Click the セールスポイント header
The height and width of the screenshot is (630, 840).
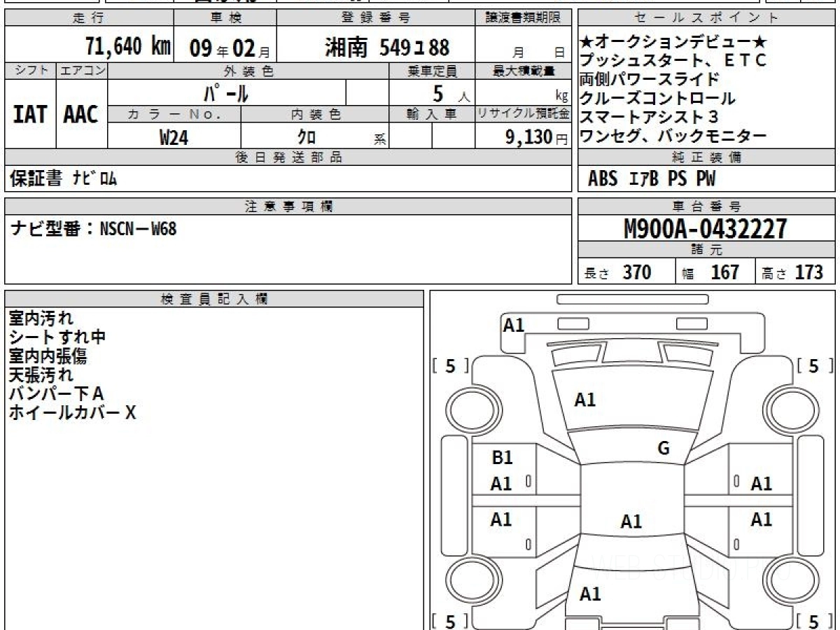pos(706,18)
